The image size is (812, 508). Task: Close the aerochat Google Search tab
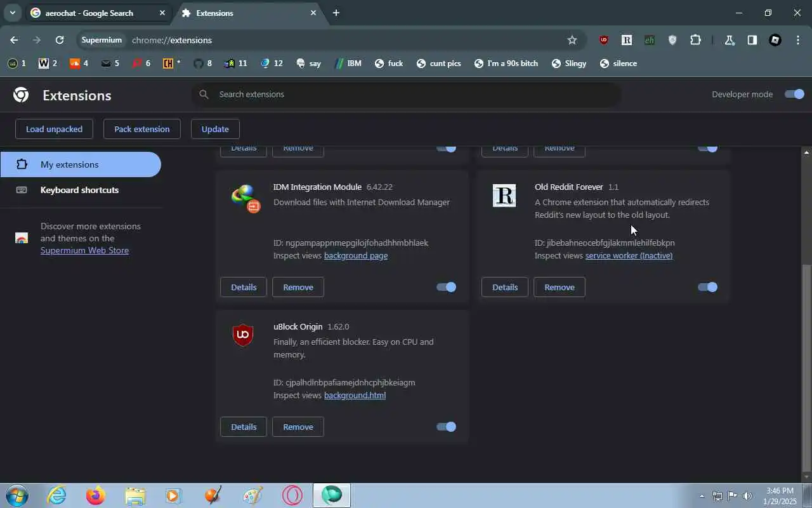(162, 13)
